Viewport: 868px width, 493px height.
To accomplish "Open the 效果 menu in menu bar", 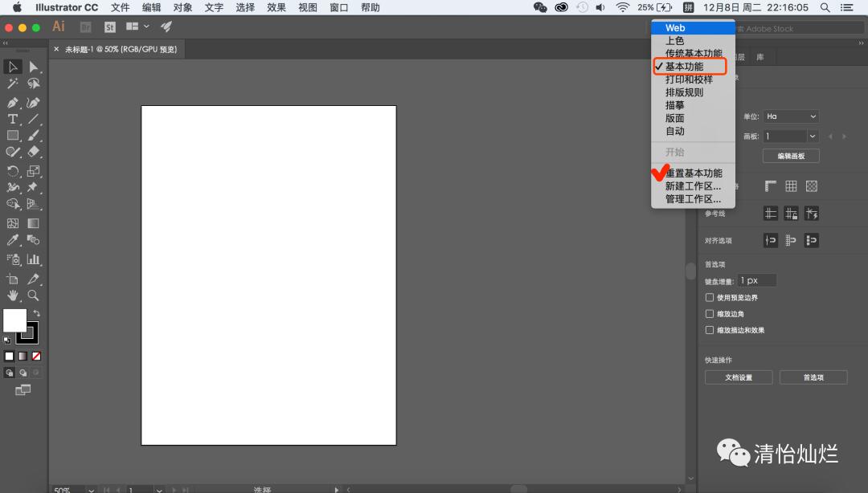I will point(276,7).
